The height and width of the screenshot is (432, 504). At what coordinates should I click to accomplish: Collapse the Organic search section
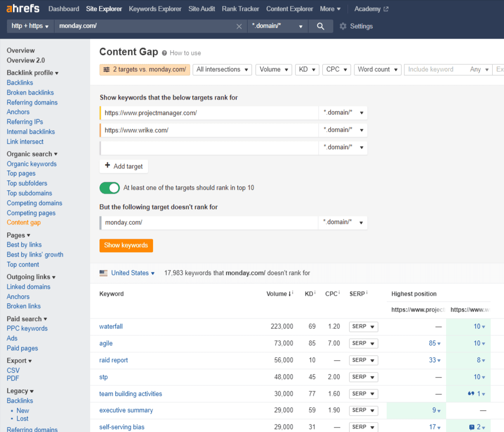(32, 154)
